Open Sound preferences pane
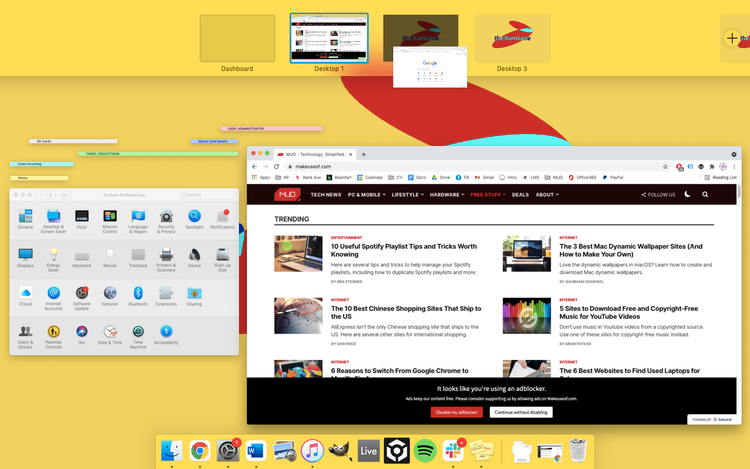The image size is (750, 469). tap(194, 258)
